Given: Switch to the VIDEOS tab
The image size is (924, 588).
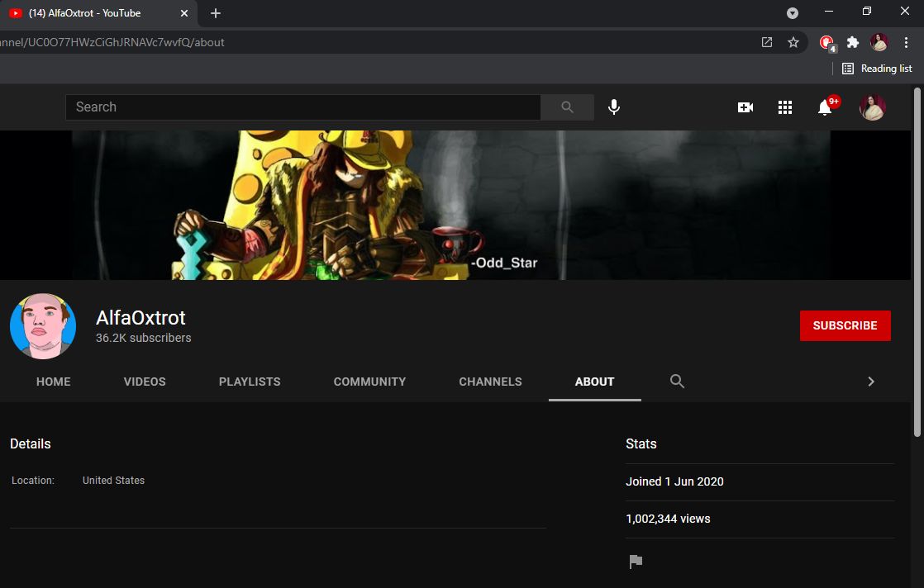Looking at the screenshot, I should (x=144, y=382).
